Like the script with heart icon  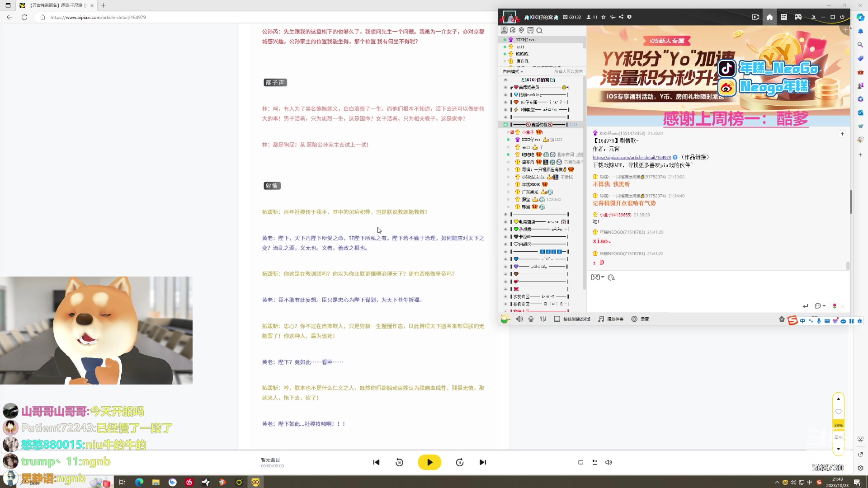pos(839,412)
